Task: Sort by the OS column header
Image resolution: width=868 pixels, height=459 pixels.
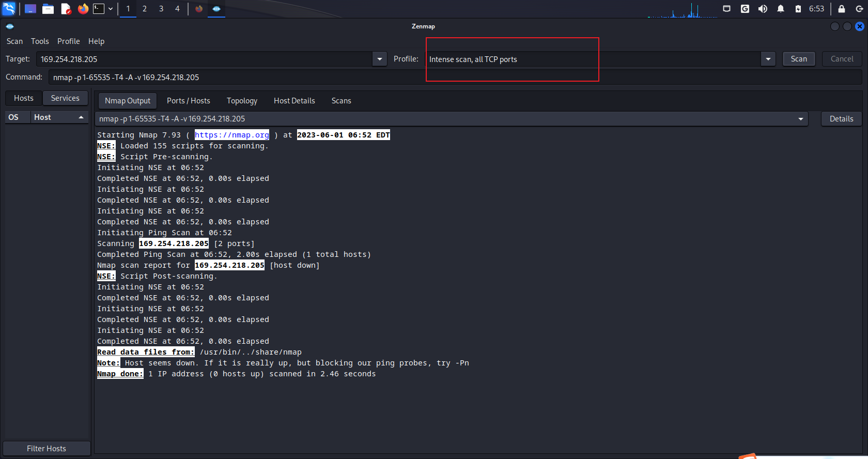Action: (18, 117)
